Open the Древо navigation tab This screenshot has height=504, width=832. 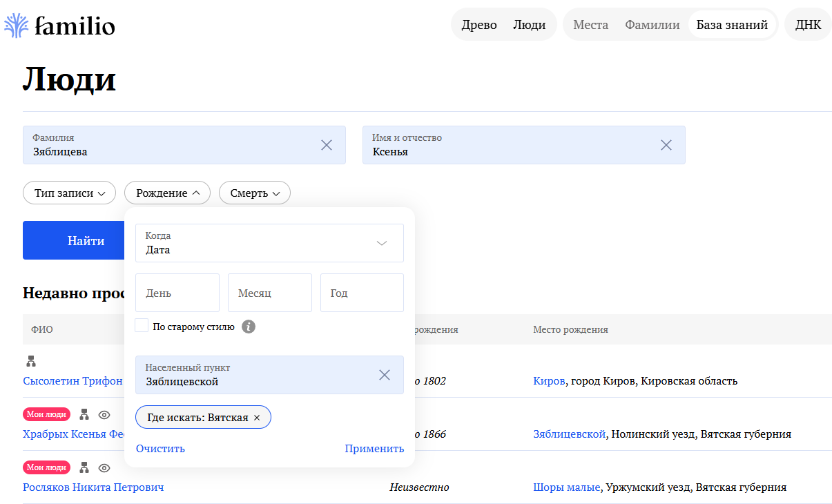point(479,25)
